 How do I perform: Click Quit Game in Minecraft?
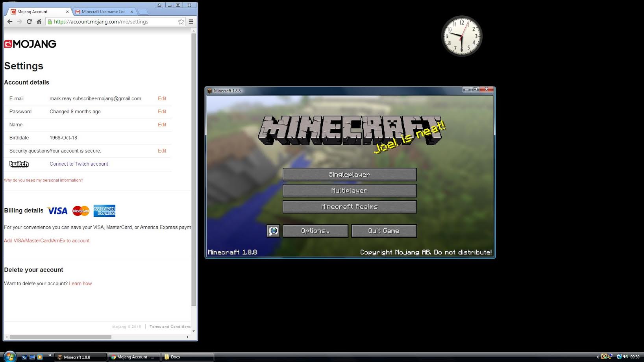pyautogui.click(x=384, y=231)
